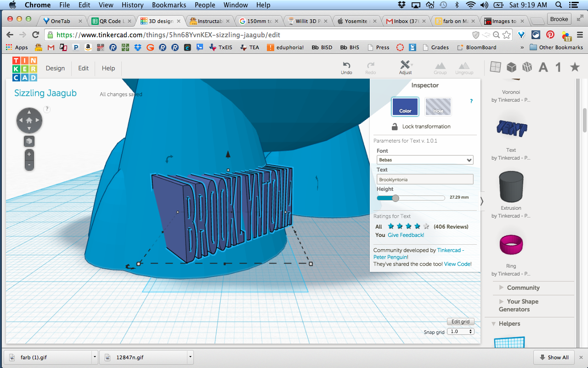Click the View Code link

point(458,264)
